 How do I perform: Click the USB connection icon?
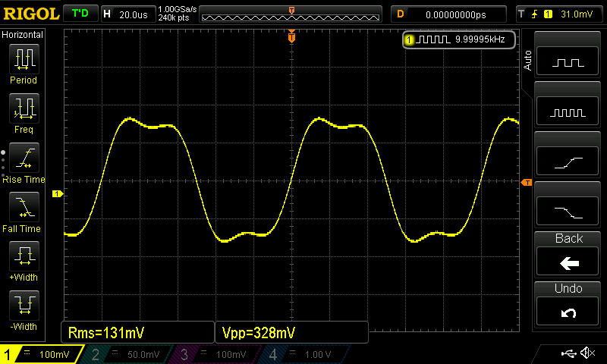tap(568, 353)
